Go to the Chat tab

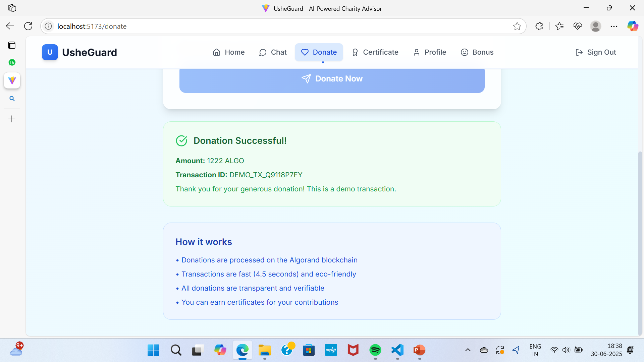click(273, 52)
